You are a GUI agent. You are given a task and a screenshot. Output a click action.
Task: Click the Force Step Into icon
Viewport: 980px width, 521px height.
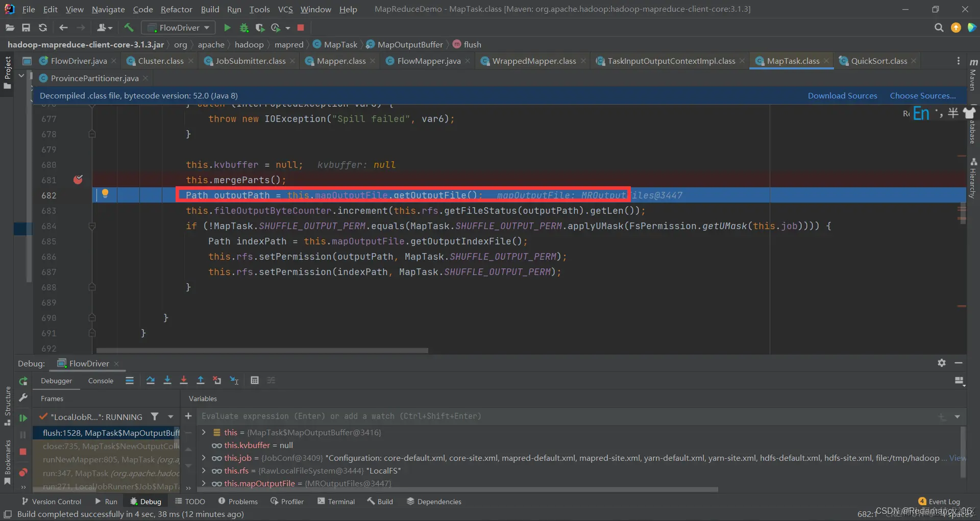(184, 380)
